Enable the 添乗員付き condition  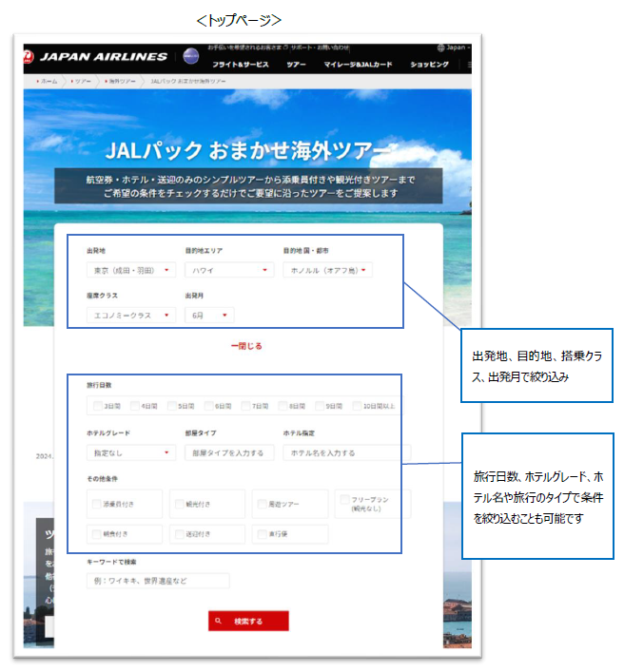point(97,504)
